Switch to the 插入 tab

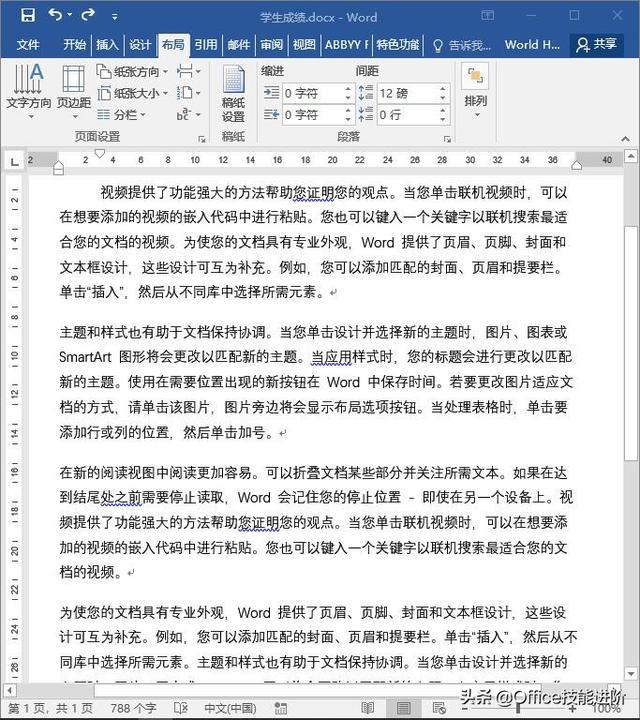107,45
